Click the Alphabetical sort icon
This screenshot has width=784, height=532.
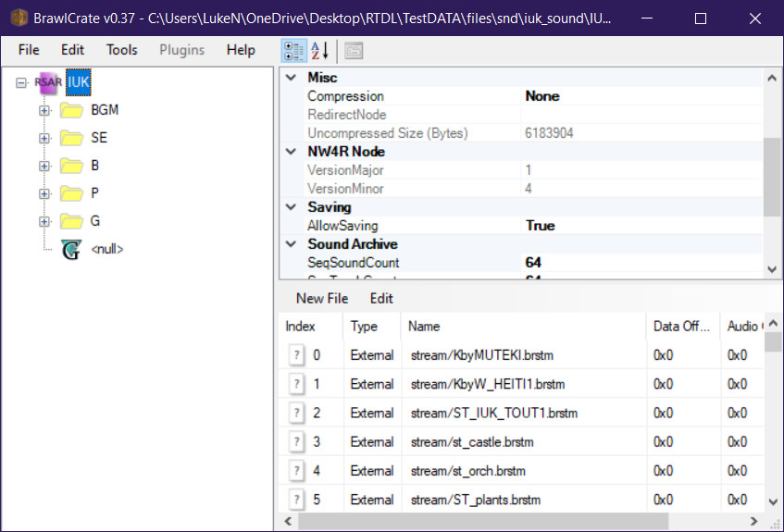pyautogui.click(x=319, y=51)
